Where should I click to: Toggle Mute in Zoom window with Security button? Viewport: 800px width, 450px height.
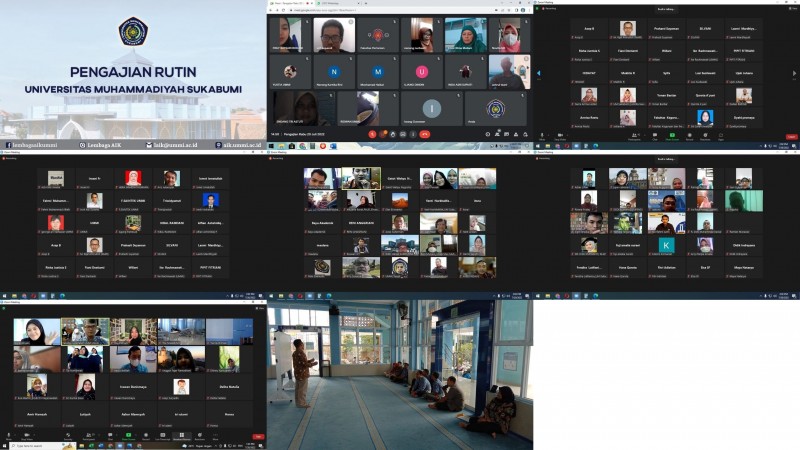tap(9, 436)
